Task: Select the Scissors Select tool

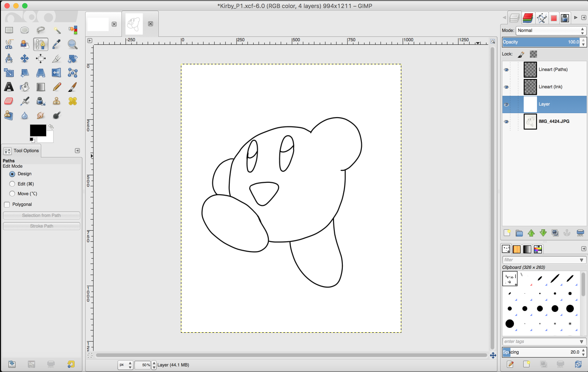Action: pos(9,44)
